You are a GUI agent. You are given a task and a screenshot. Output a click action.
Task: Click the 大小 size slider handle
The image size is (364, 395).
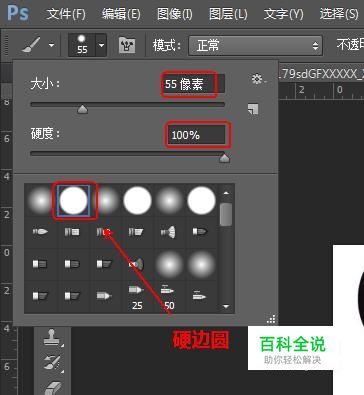pos(82,109)
